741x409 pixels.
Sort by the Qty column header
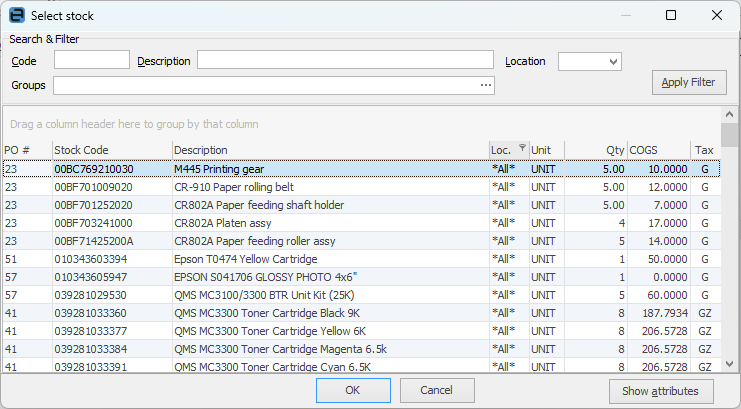click(596, 150)
